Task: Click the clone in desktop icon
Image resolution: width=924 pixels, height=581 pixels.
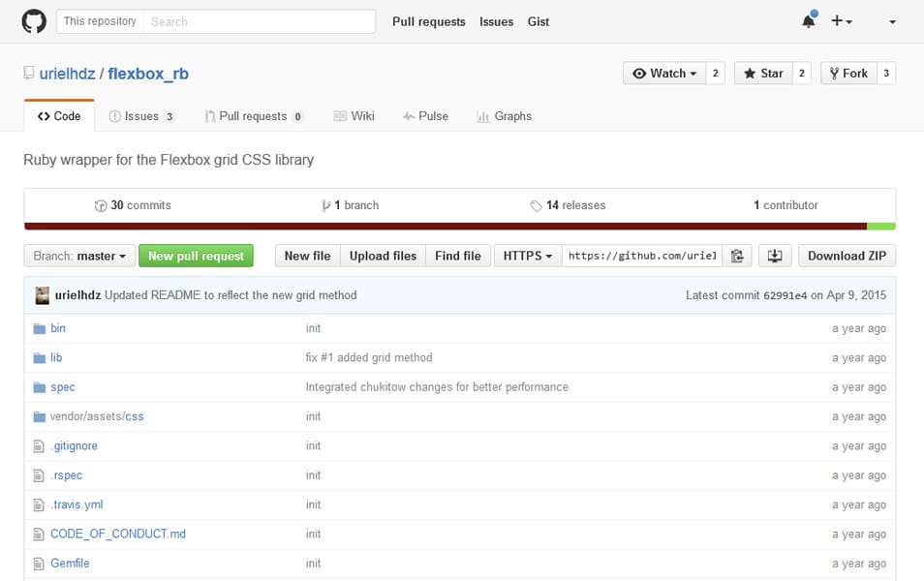Action: click(774, 256)
